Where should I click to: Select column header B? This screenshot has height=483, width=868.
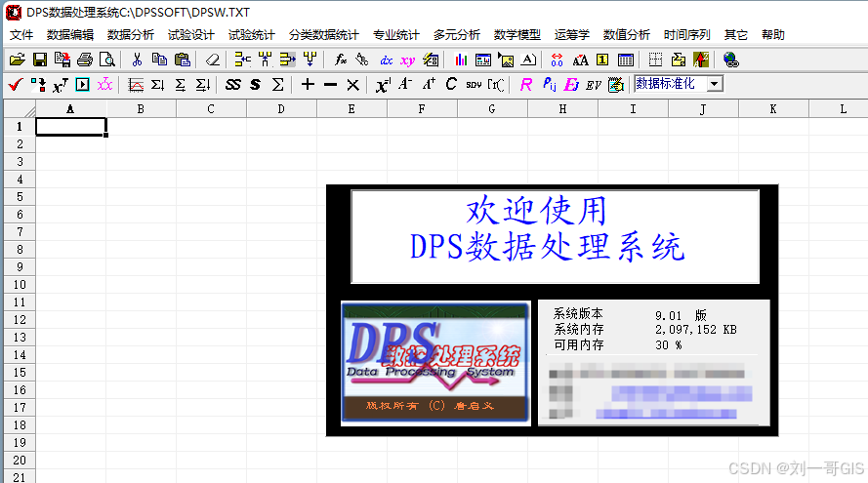(x=141, y=109)
